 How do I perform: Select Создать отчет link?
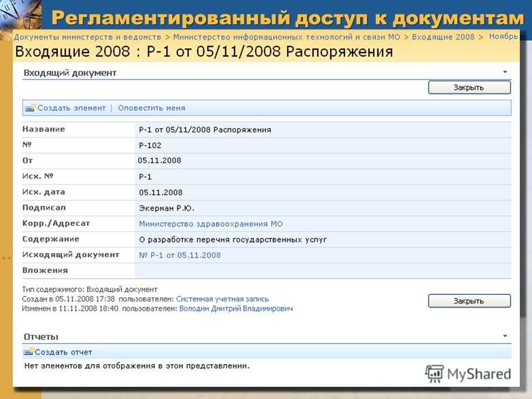63,352
